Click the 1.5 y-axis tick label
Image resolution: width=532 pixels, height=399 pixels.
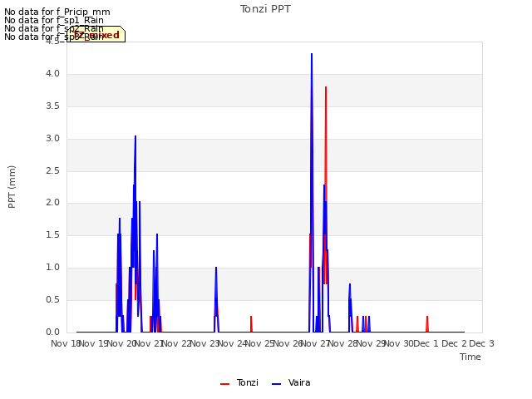(52, 234)
